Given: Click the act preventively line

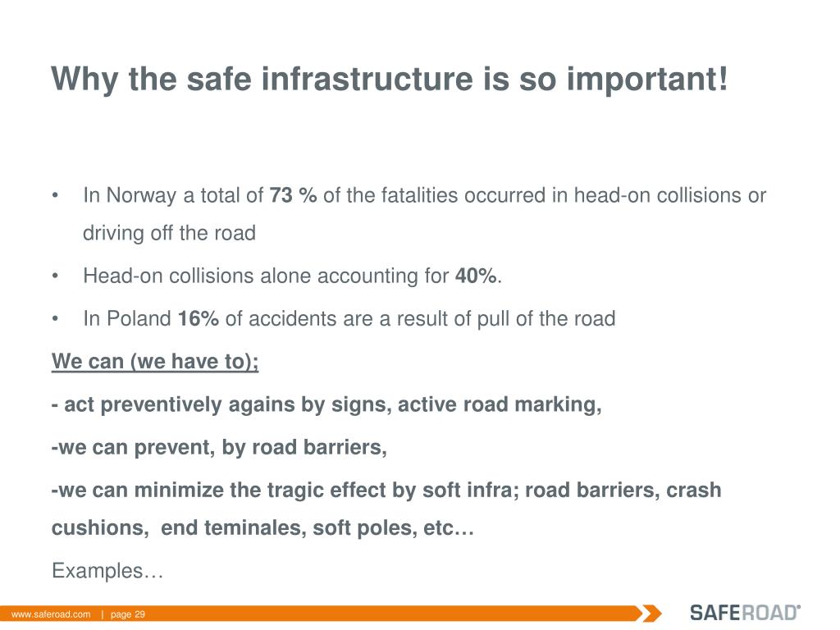Looking at the screenshot, I should coord(326,404).
